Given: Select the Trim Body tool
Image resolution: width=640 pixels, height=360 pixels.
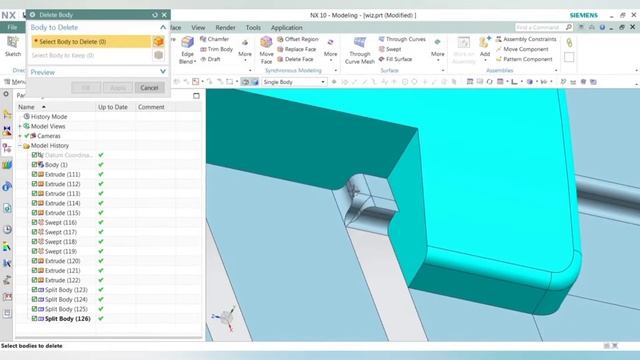Looking at the screenshot, I should [216, 49].
